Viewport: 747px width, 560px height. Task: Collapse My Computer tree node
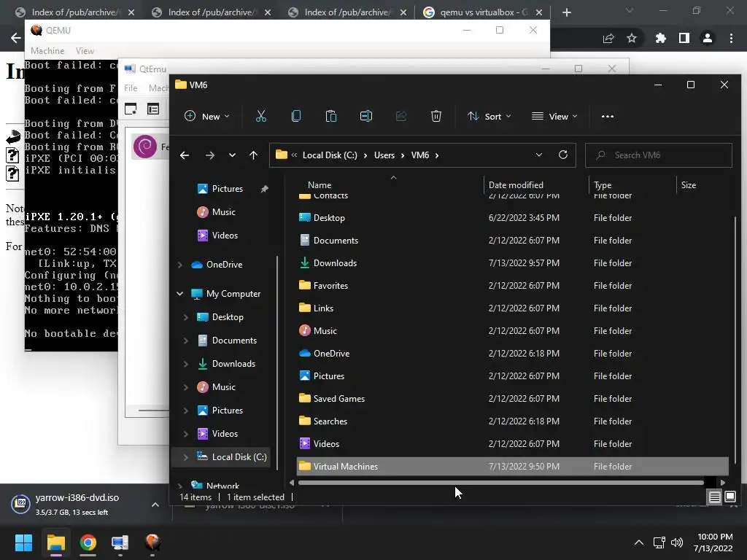(x=180, y=294)
